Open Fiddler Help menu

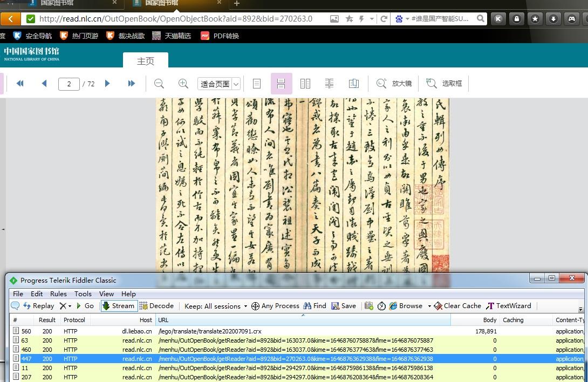[x=128, y=294]
